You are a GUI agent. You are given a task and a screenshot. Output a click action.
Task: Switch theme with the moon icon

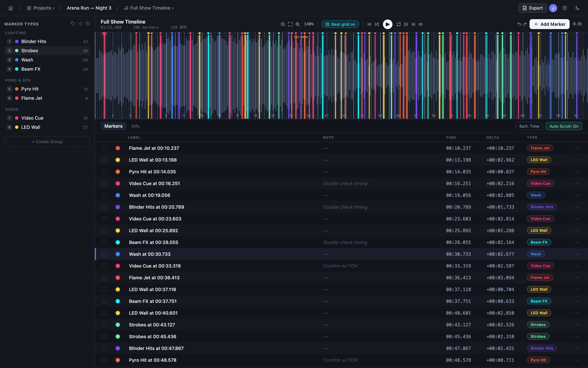[578, 8]
